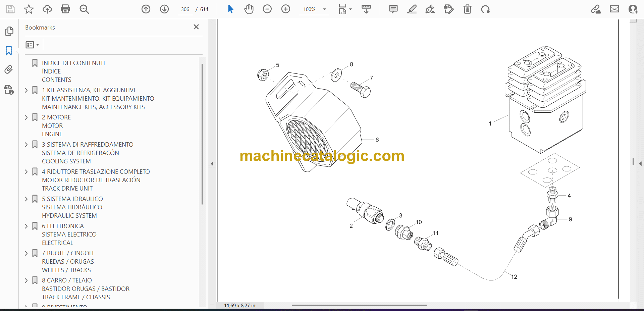
Task: Close the Bookmarks panel
Action: [x=196, y=27]
